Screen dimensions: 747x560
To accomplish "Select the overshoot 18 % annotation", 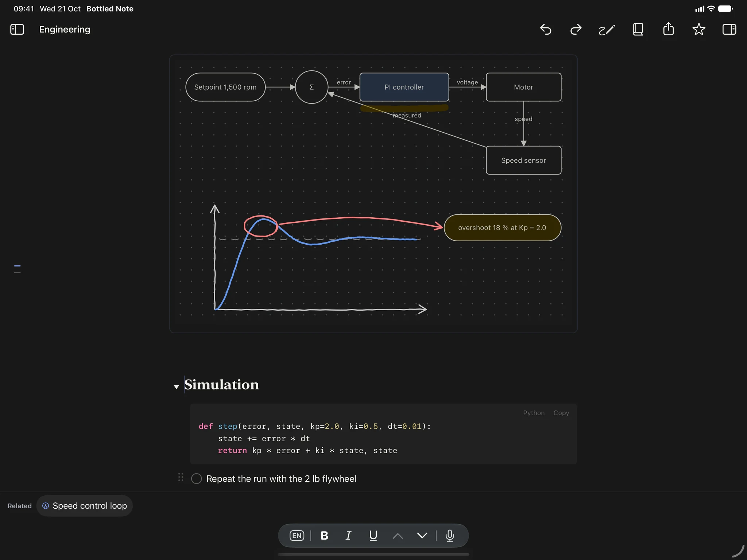I will [502, 228].
